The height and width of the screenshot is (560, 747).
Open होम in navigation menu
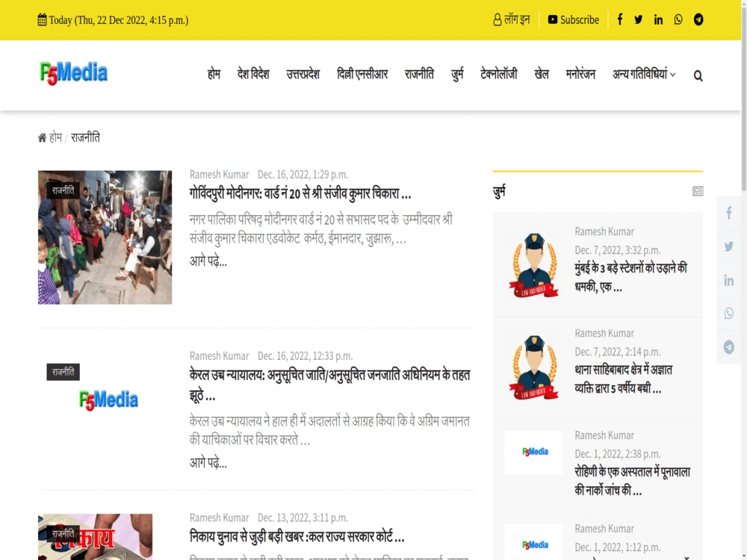[214, 74]
